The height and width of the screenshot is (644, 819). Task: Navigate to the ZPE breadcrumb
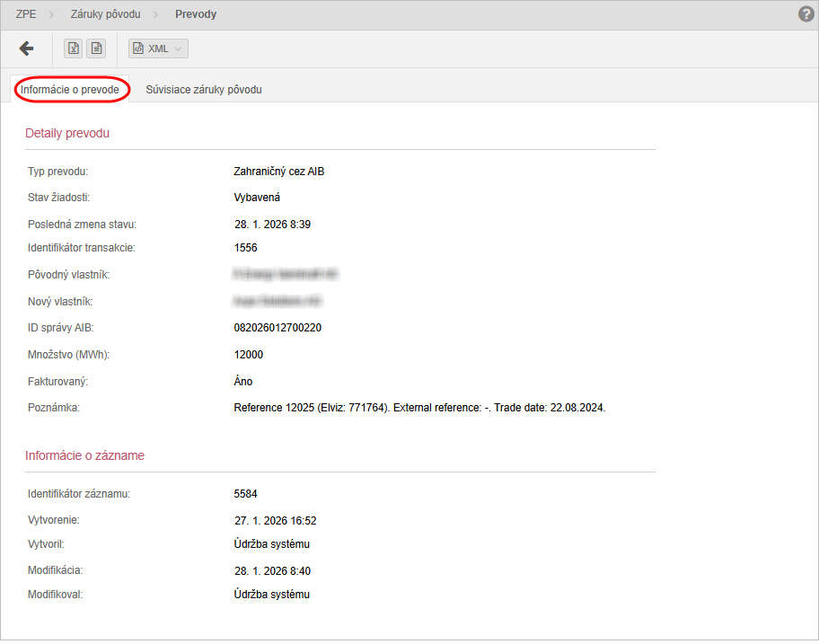pos(26,14)
